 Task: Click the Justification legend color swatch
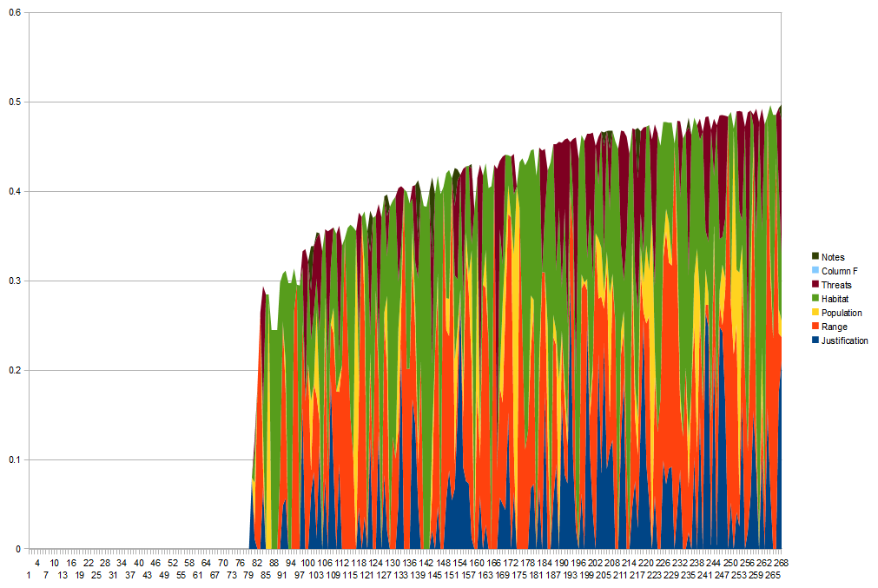tap(815, 340)
